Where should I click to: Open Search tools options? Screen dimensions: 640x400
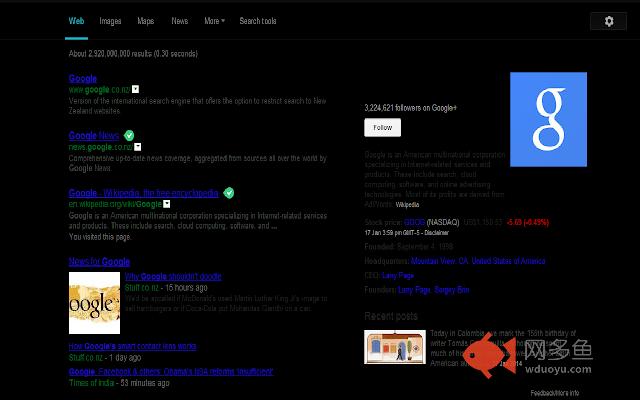(258, 21)
